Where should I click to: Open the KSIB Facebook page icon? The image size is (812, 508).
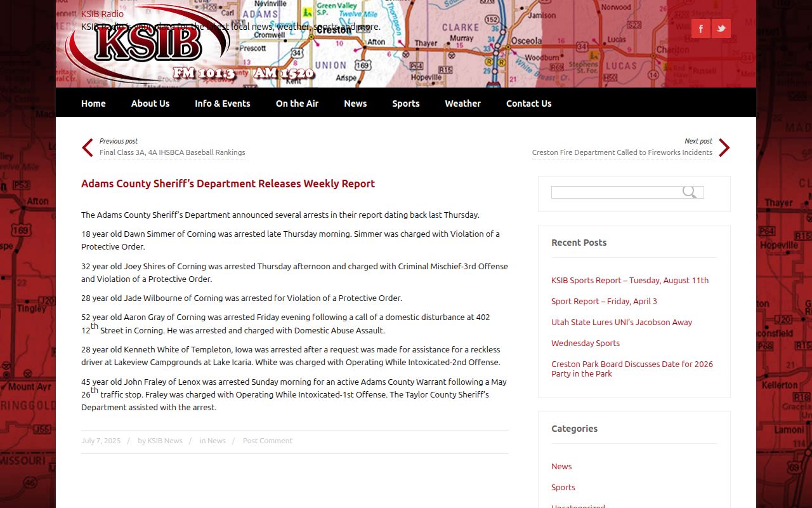click(x=701, y=29)
